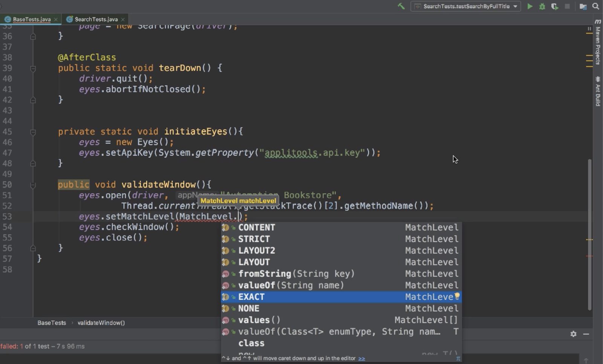Collapse initiateEyes method fold at line 45
The image size is (603, 364).
33,132
